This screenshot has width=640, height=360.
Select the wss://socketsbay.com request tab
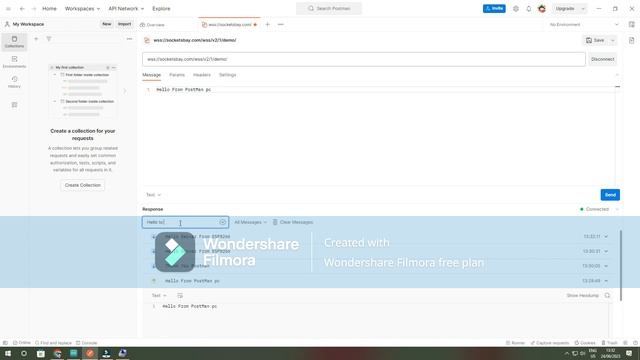(229, 24)
